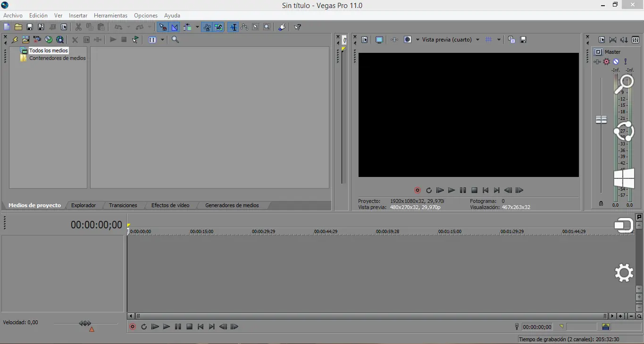
Task: Zoom out timeline with the minus button
Action: [x=631, y=316]
